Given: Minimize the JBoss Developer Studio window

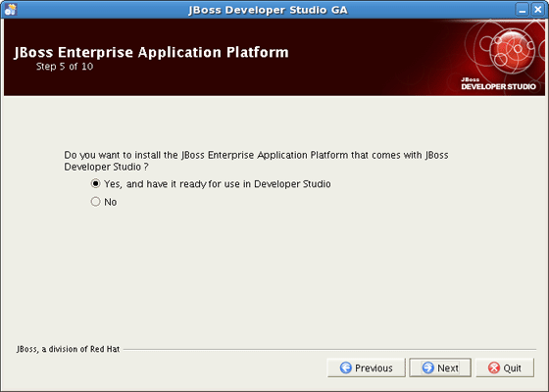Looking at the screenshot, I should pyautogui.click(x=522, y=10).
